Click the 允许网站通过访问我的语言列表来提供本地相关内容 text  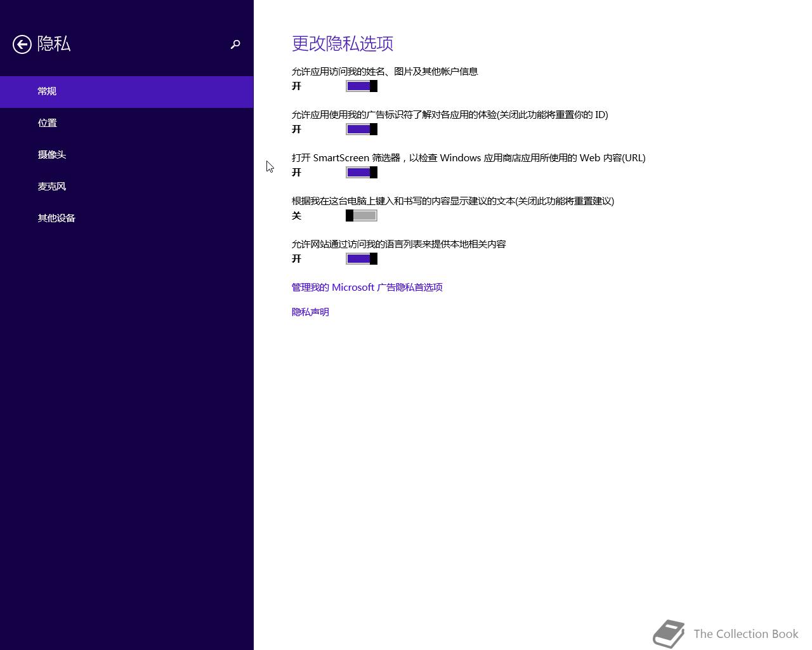click(399, 244)
